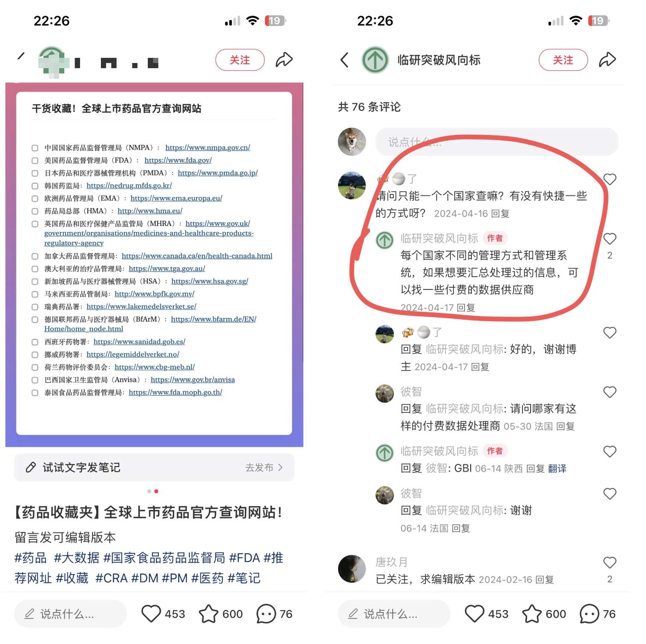Open the www.tga.gov.au link
The image size is (646, 644).
coord(167,269)
